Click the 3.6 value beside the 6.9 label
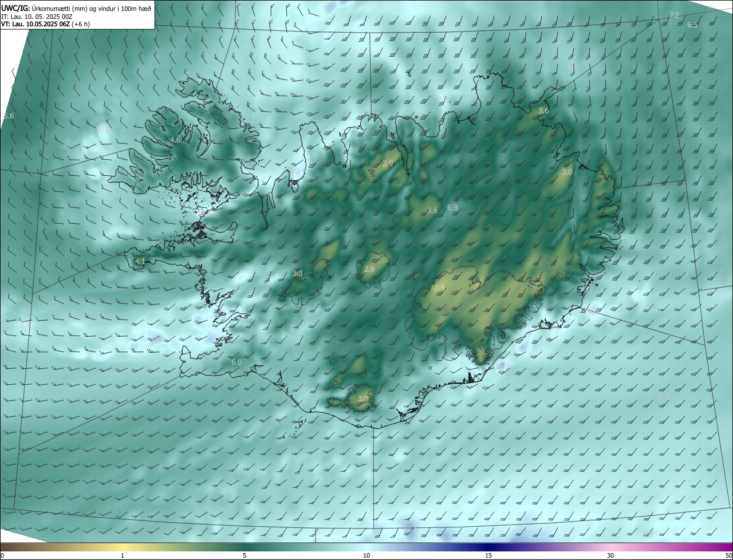 tap(432, 211)
